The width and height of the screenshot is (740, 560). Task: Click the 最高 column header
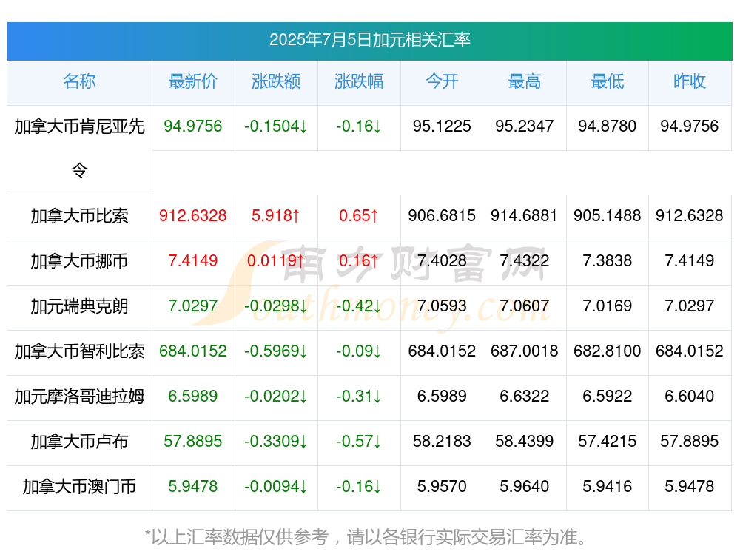(525, 81)
